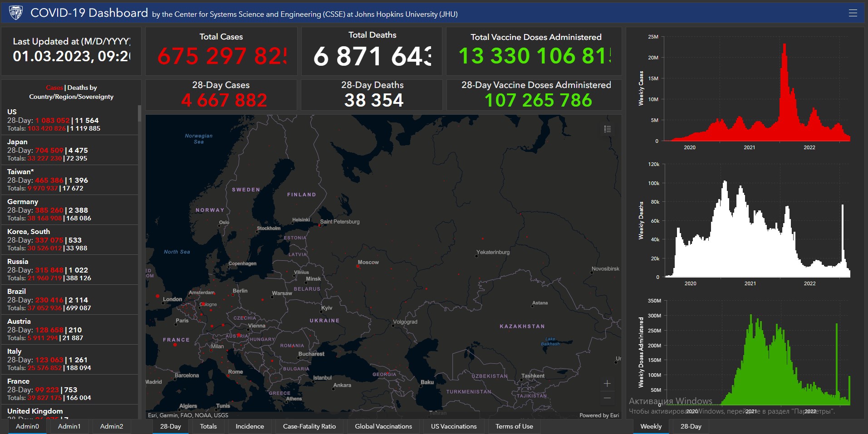Switch charts to 28-Day view

(x=691, y=426)
